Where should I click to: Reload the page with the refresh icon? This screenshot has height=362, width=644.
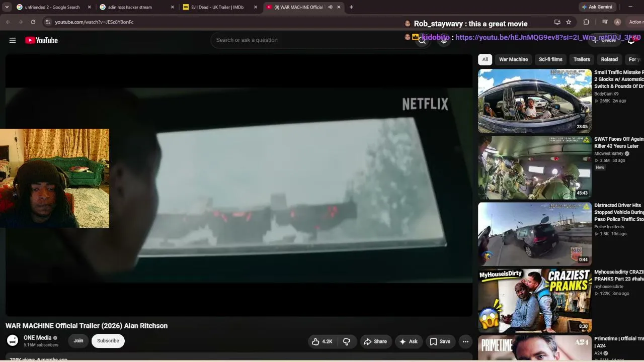point(33,22)
